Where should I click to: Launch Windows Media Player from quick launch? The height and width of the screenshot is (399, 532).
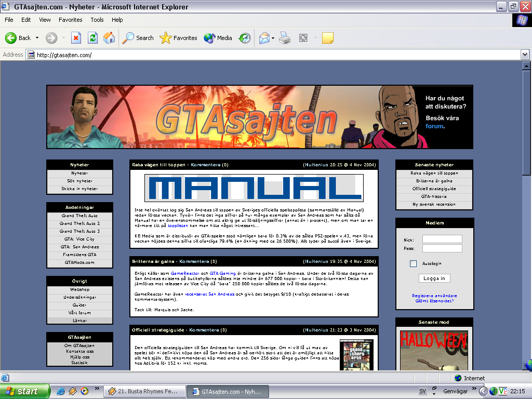[85, 391]
